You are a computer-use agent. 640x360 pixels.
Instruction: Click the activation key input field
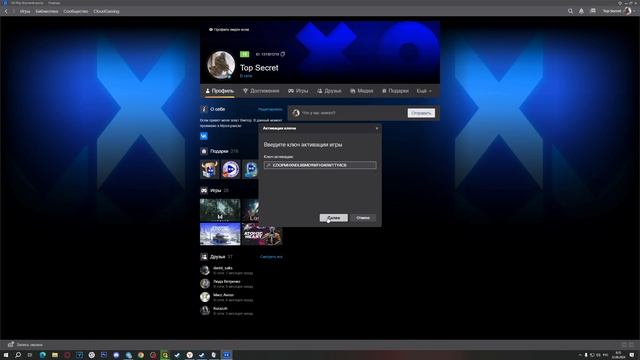pos(320,165)
